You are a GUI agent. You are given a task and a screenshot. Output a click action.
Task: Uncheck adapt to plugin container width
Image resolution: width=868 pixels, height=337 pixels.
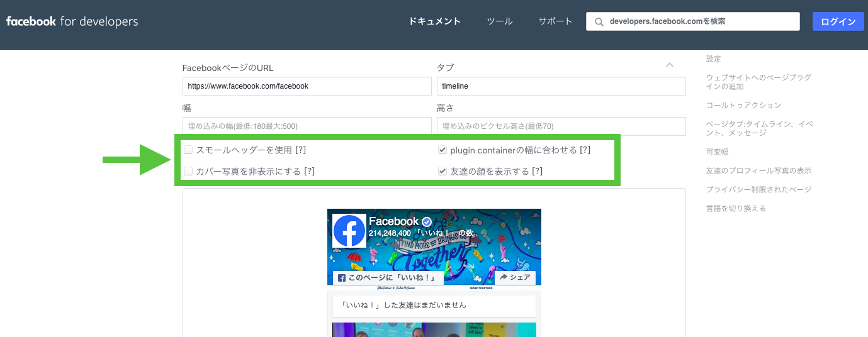point(442,150)
